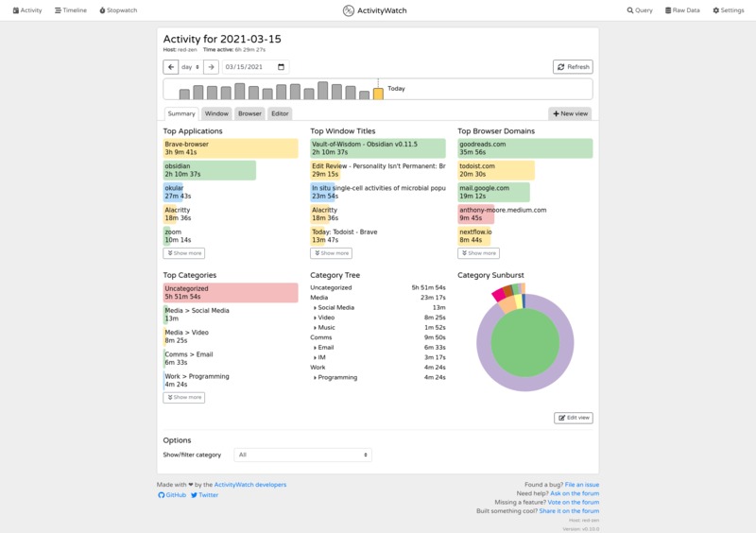Expand Video in Category Tree
Screen dimensions: 756x533
tap(324, 318)
